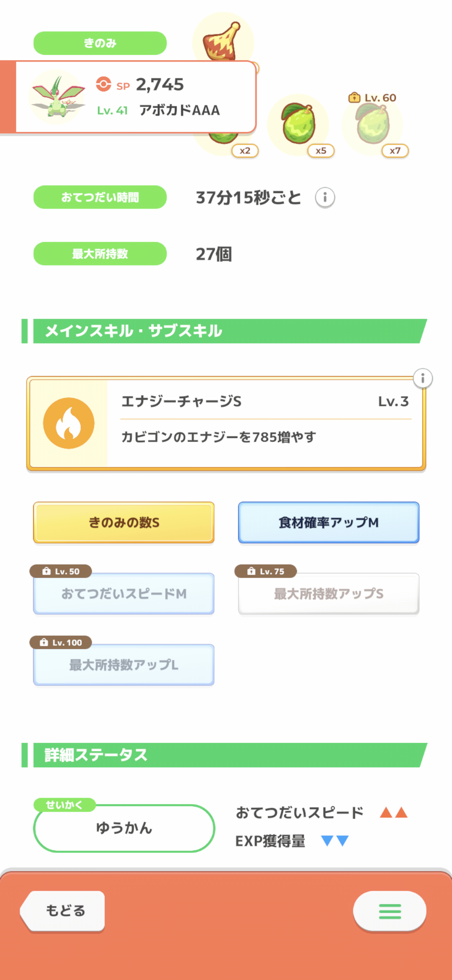The image size is (452, 980).
Task: Tap the orange flame skill icon
Action: coord(69,423)
